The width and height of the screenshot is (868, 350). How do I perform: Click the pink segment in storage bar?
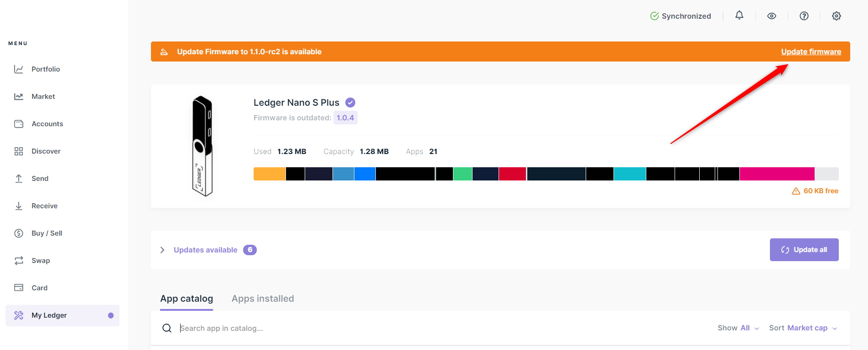[x=777, y=174]
